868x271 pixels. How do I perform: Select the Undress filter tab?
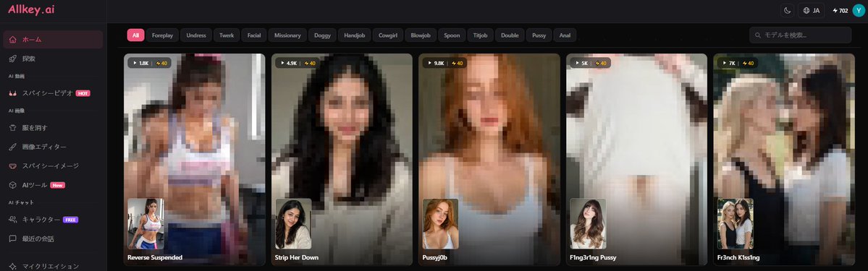click(x=196, y=35)
